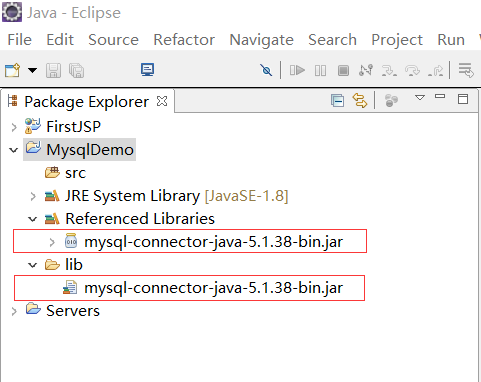
Task: Click the Focus on Active Task icon
Action: tap(391, 100)
